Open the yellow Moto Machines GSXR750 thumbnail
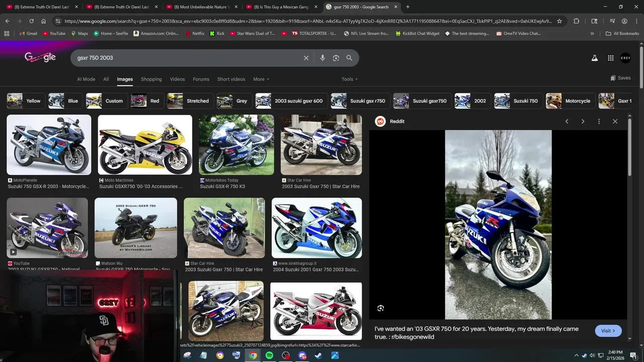 145,145
